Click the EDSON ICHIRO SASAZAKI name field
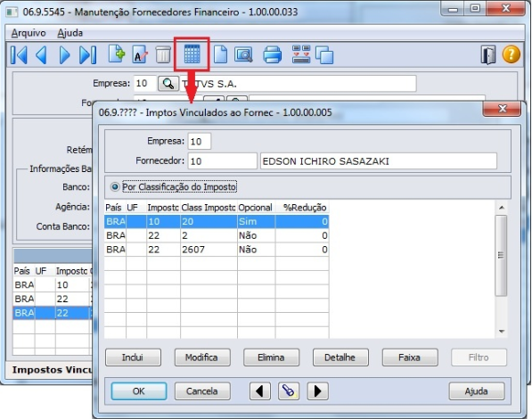 tap(379, 161)
